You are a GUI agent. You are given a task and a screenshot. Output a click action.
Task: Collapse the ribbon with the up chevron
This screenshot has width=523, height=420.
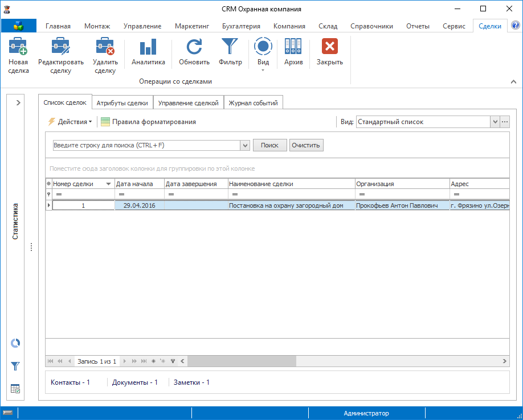pos(513,81)
